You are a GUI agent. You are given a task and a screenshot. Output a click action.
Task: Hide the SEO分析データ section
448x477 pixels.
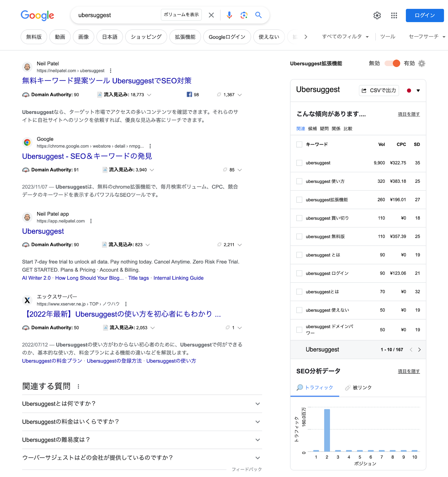[x=409, y=371]
